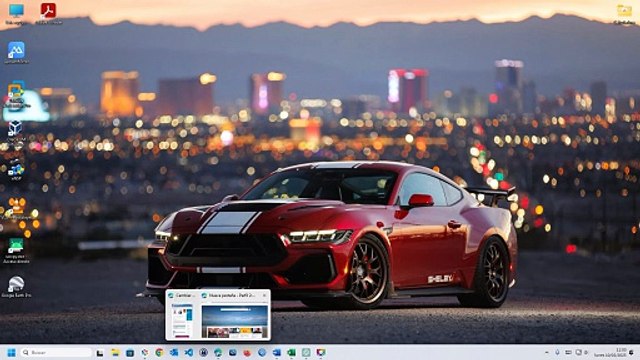Open the green square taskbar icon
The height and width of the screenshot is (360, 640).
306,352
